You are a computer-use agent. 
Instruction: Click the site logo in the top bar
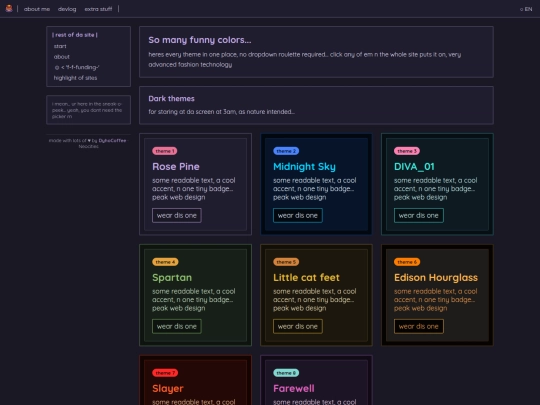9,9
